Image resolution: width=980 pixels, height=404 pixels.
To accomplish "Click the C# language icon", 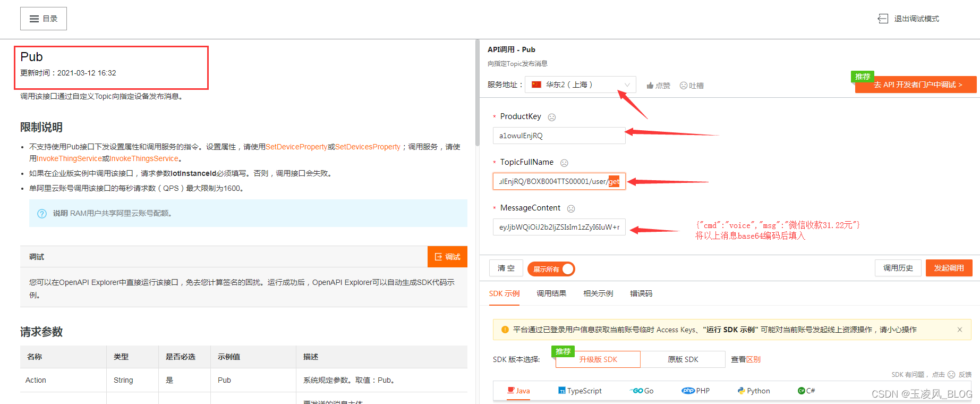I will pyautogui.click(x=802, y=391).
